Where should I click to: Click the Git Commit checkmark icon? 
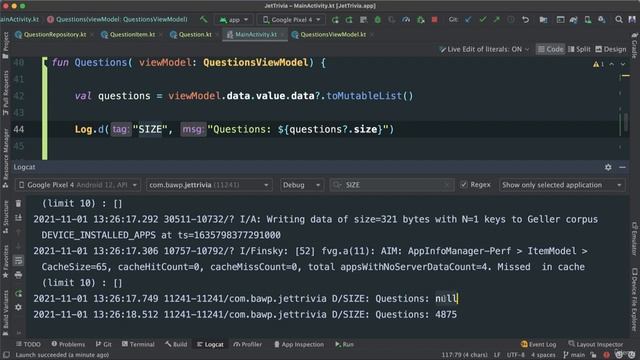(x=482, y=20)
